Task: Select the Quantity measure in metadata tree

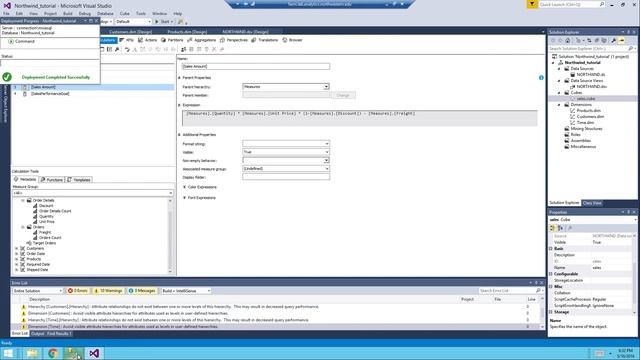Action: (46, 216)
